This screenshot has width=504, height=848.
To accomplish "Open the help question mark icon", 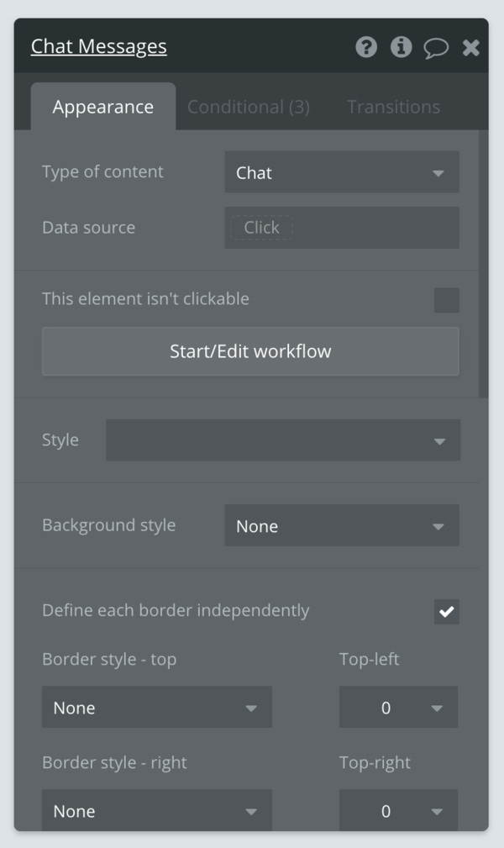I will (366, 47).
